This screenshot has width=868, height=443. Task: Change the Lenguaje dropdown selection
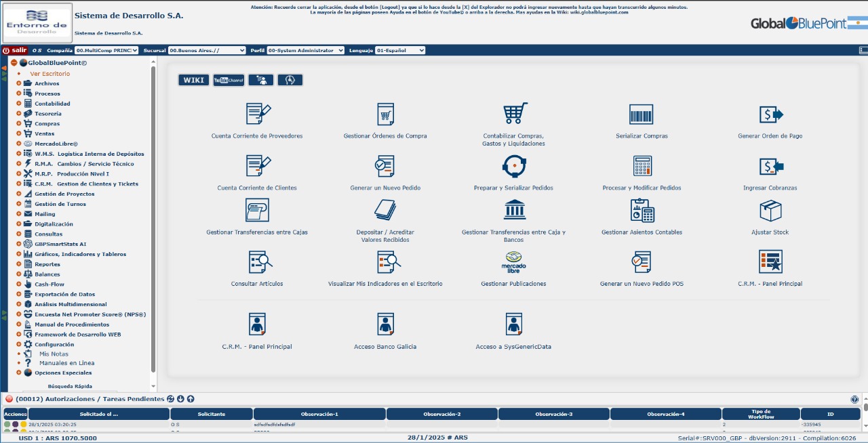click(400, 50)
